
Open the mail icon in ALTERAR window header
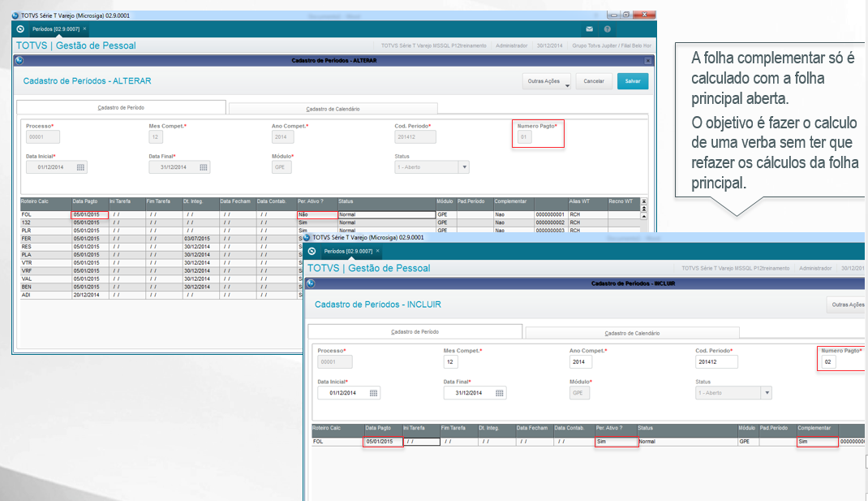[589, 28]
